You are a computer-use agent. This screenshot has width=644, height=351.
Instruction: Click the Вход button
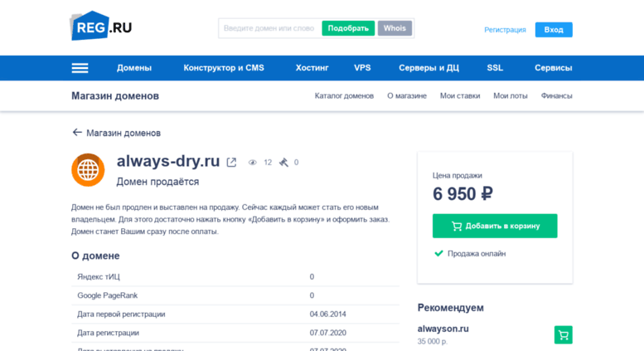[554, 30]
